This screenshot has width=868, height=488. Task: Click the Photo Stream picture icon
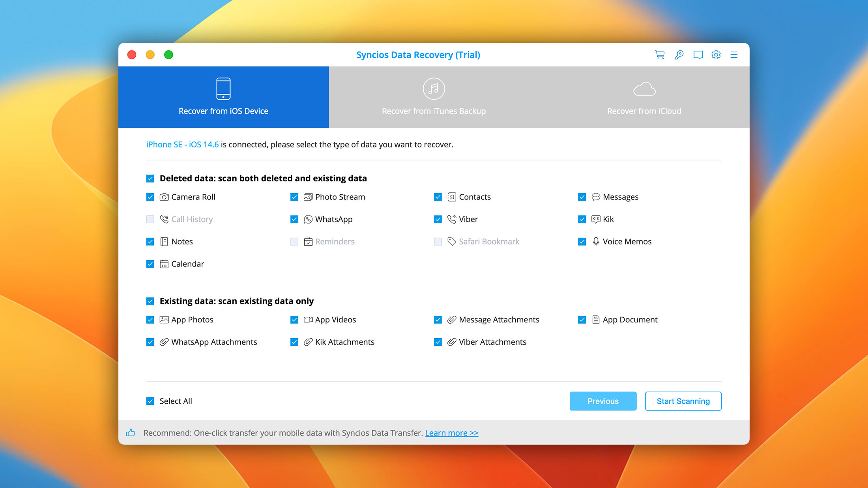coord(308,197)
